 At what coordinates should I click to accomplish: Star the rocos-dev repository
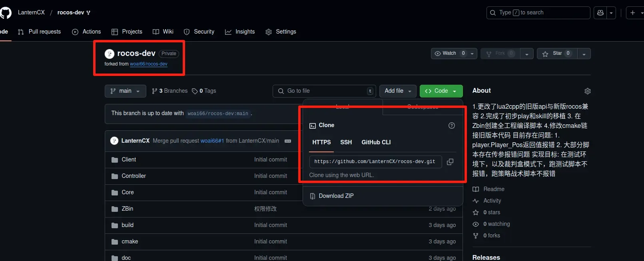click(x=556, y=53)
